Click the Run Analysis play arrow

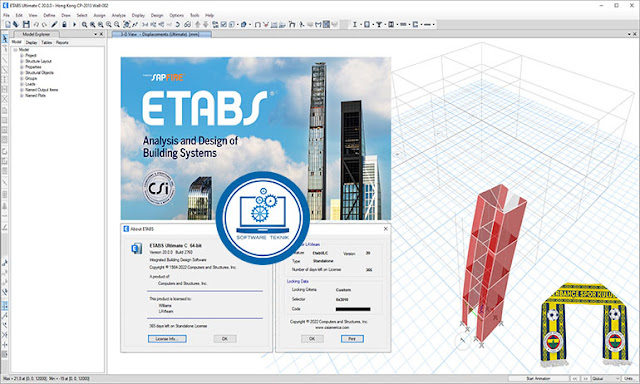coord(75,24)
